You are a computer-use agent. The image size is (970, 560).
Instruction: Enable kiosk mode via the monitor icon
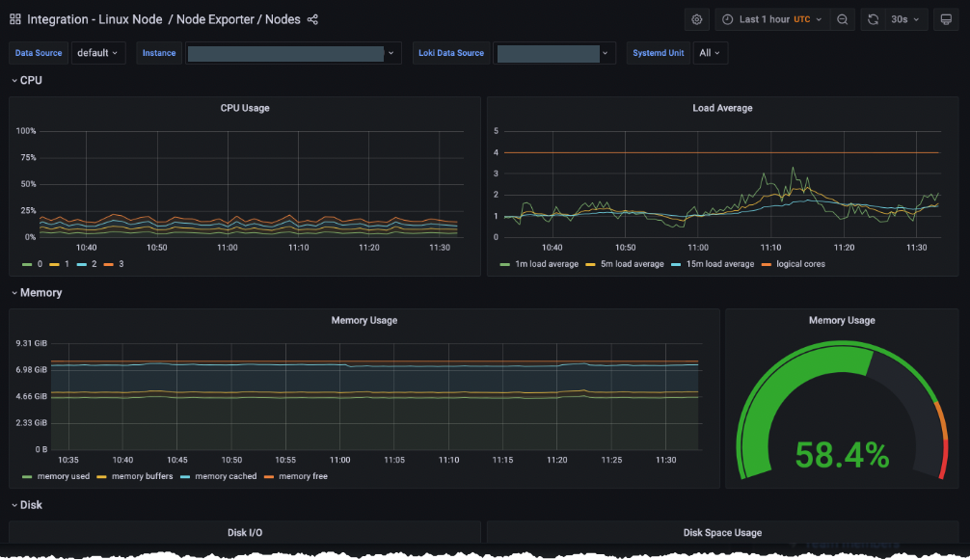tap(944, 19)
